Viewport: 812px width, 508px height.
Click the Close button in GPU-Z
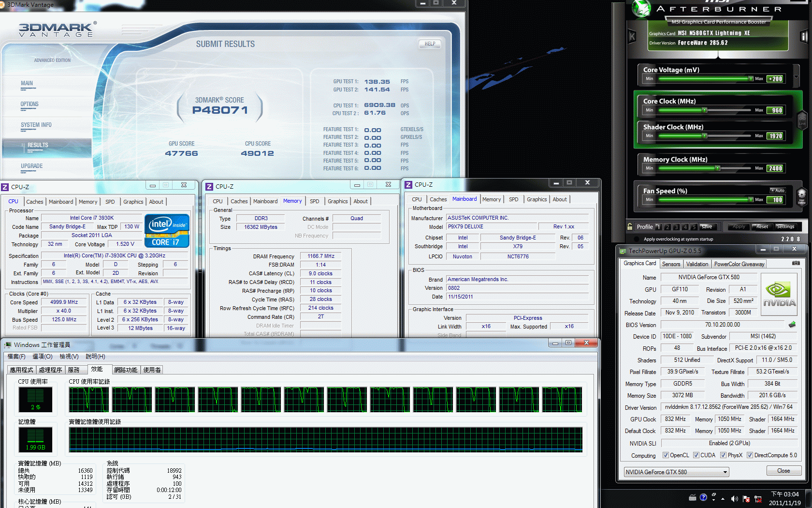783,471
